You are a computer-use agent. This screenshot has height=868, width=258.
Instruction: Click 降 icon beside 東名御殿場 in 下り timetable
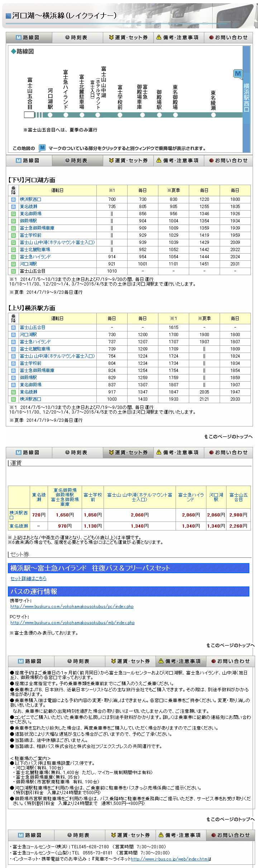pyautogui.click(x=14, y=214)
